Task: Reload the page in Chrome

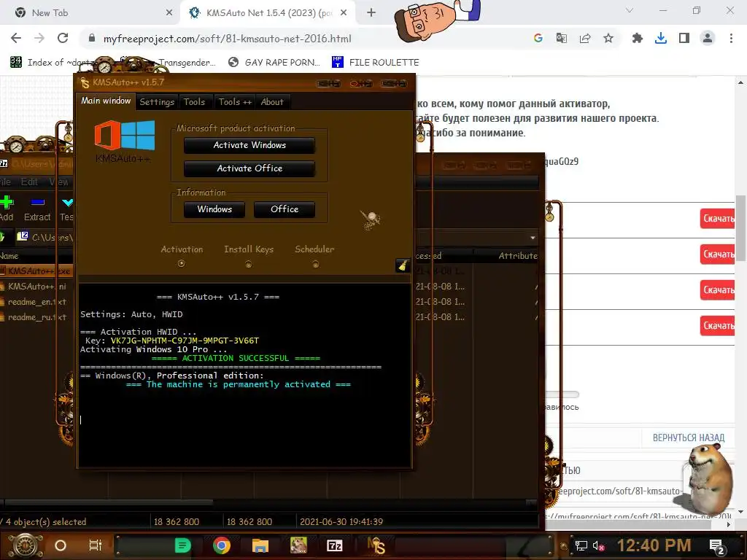Action: coord(63,38)
